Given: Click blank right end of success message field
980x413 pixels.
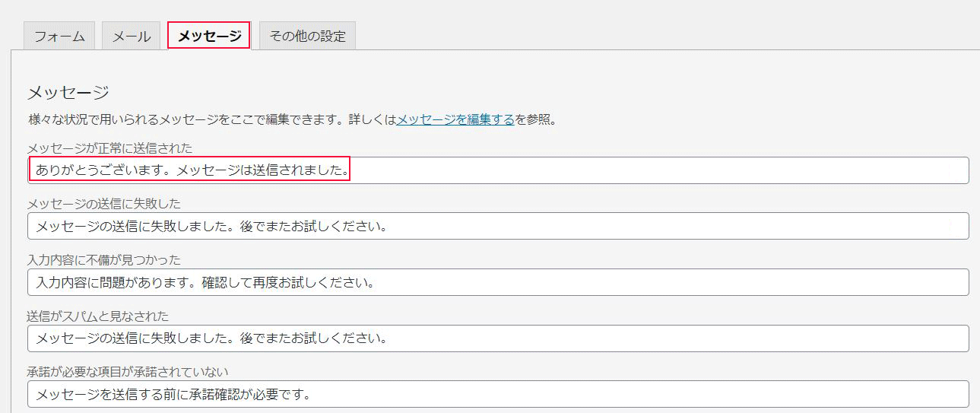Looking at the screenshot, I should (912, 170).
